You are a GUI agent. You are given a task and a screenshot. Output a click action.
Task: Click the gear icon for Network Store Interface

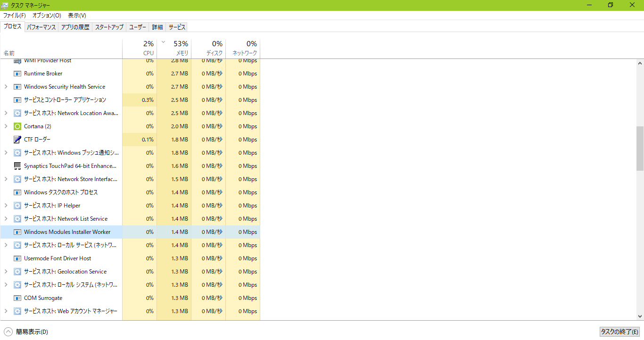click(x=17, y=179)
